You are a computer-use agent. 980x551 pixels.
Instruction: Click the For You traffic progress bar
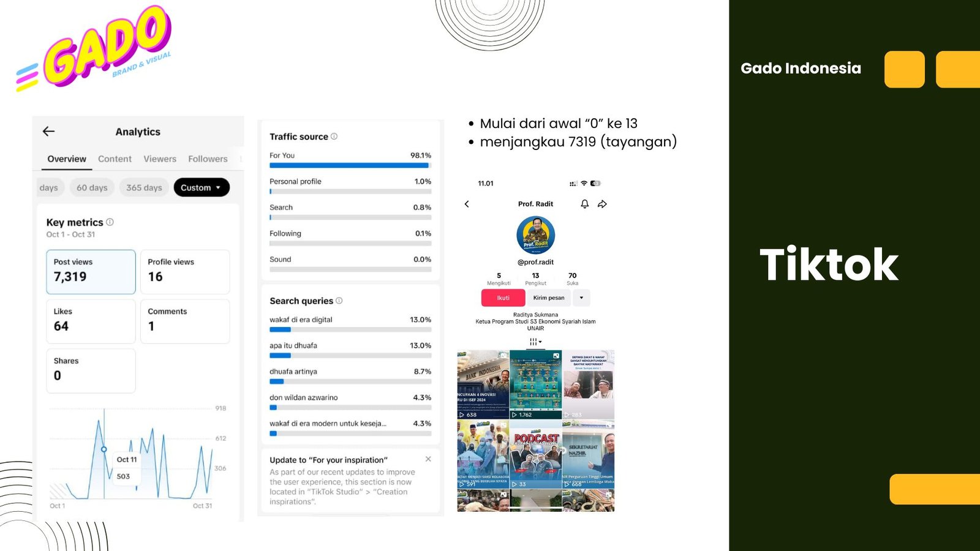tap(350, 165)
